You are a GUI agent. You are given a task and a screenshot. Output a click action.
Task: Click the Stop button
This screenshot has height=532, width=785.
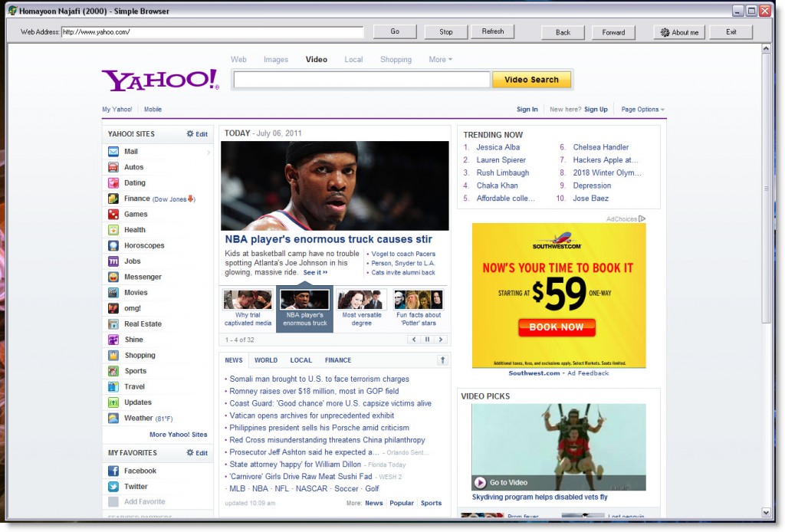pyautogui.click(x=445, y=32)
